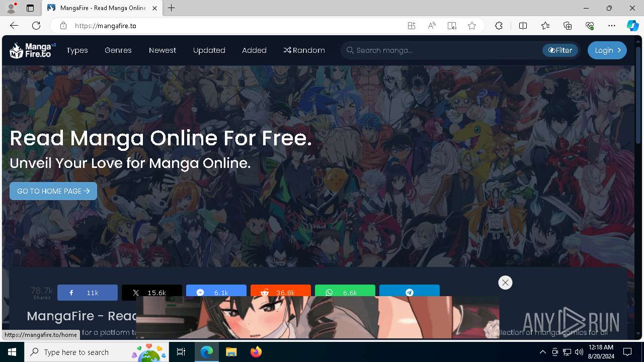Image resolution: width=644 pixels, height=362 pixels.
Task: Open Browser essentials
Action: coord(590,26)
